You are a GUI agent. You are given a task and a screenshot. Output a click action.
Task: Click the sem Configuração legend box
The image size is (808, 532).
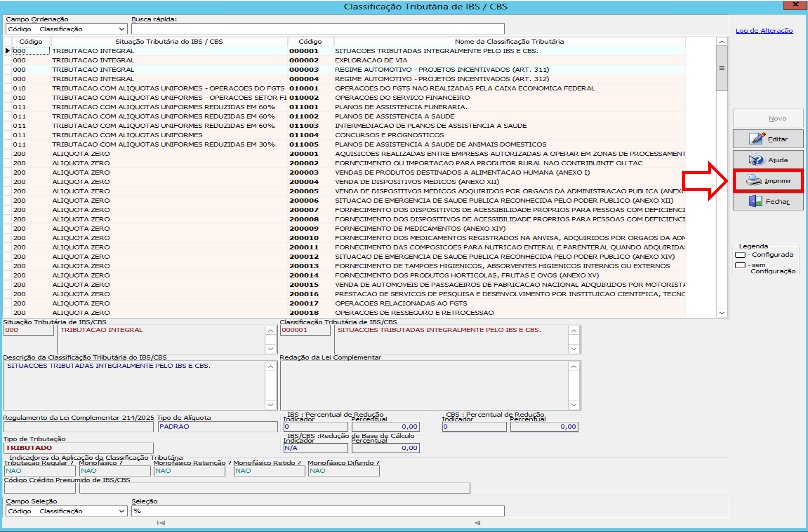pyautogui.click(x=740, y=265)
